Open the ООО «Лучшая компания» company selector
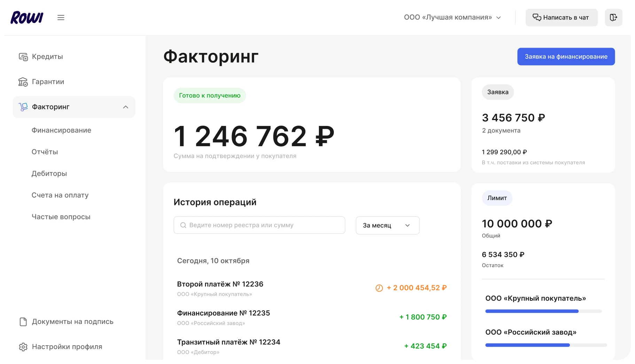This screenshot has width=635, height=364. [x=452, y=17]
